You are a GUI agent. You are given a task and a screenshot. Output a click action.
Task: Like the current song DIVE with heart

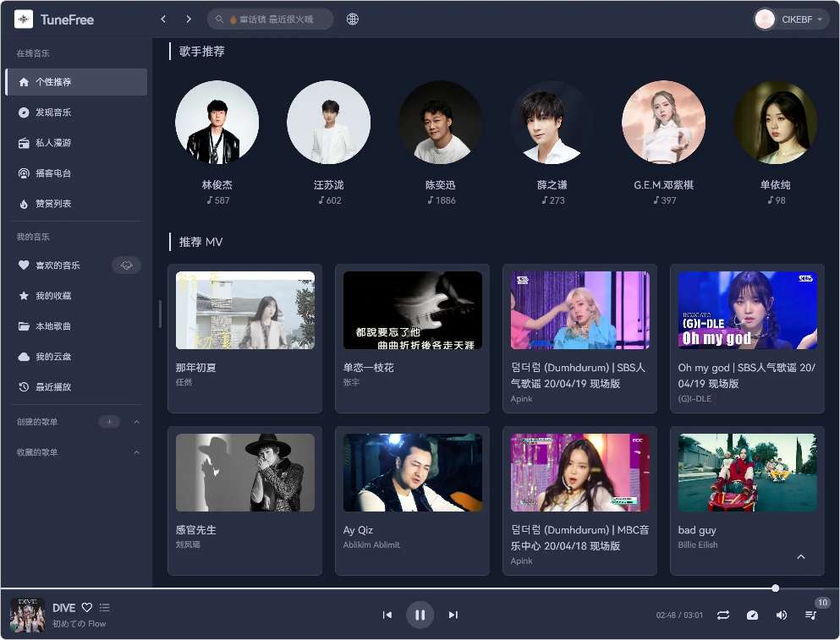tap(86, 607)
